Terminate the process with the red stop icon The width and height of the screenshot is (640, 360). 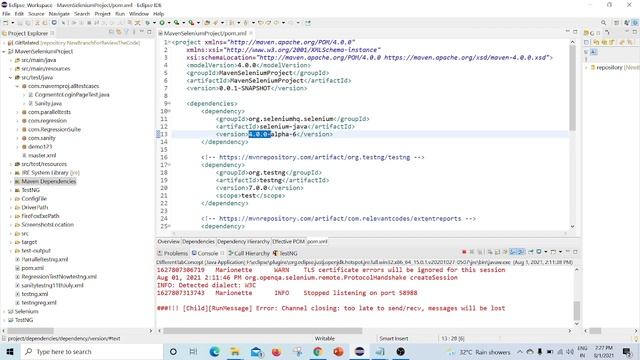tap(464, 252)
